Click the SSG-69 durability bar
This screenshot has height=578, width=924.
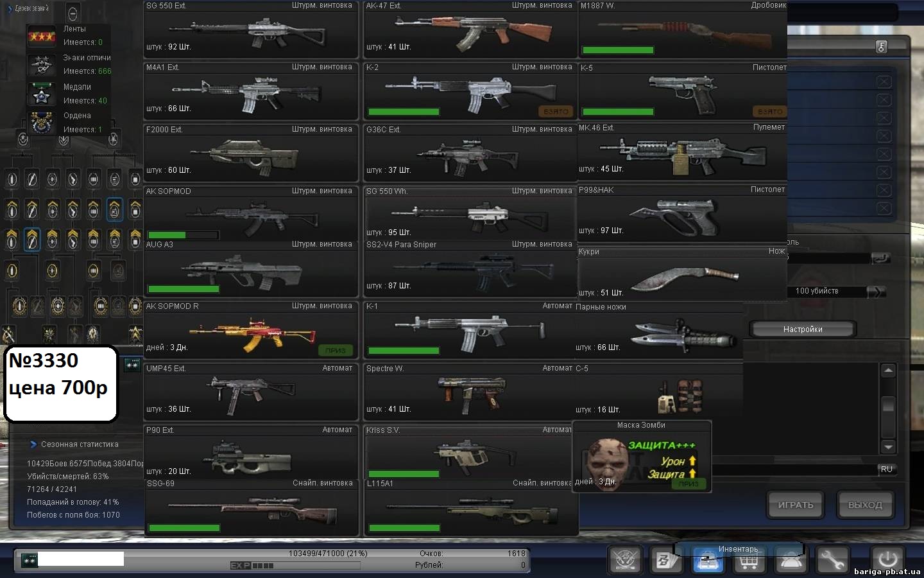[x=184, y=528]
